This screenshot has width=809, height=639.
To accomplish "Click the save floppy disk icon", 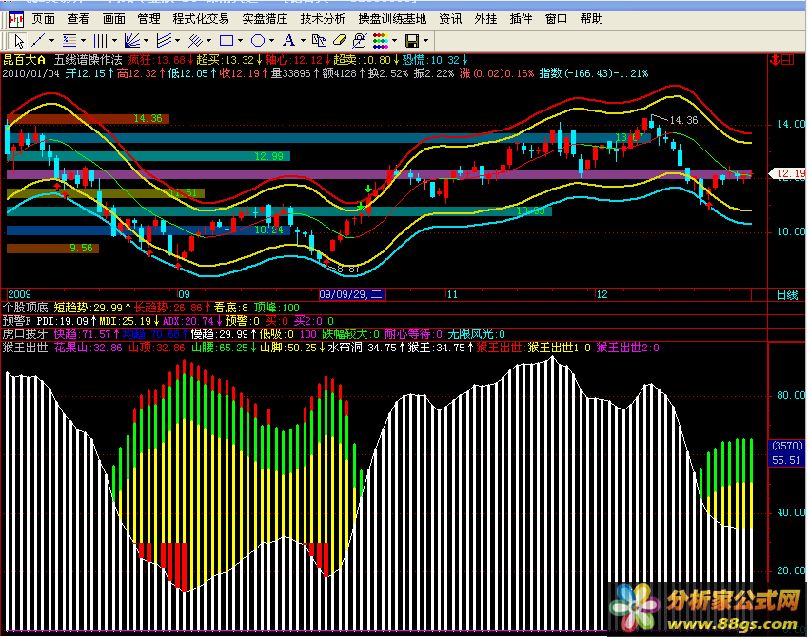I will (412, 40).
